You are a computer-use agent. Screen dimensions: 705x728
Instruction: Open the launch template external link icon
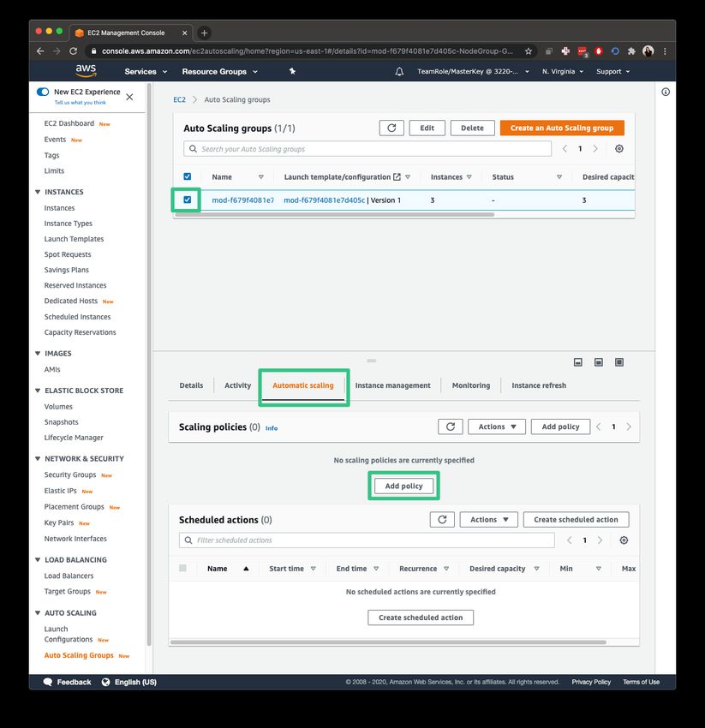coord(397,177)
